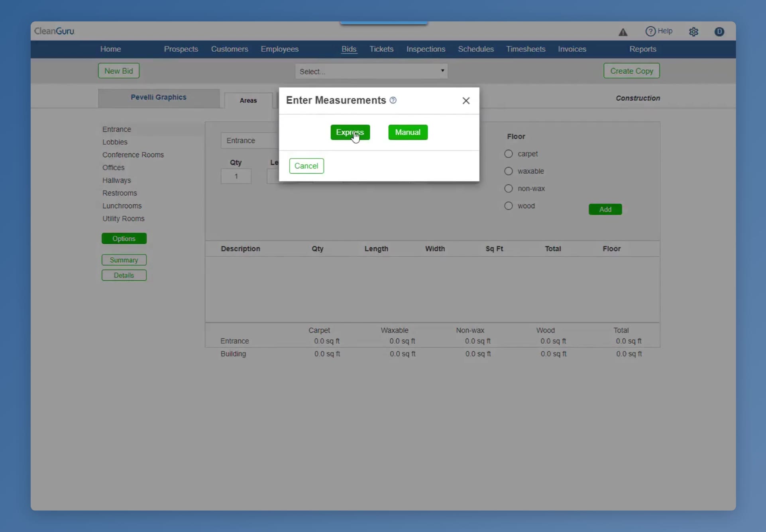Select the Pevelli Graphics tab
Viewport: 766px width, 532px height.
pos(159,98)
